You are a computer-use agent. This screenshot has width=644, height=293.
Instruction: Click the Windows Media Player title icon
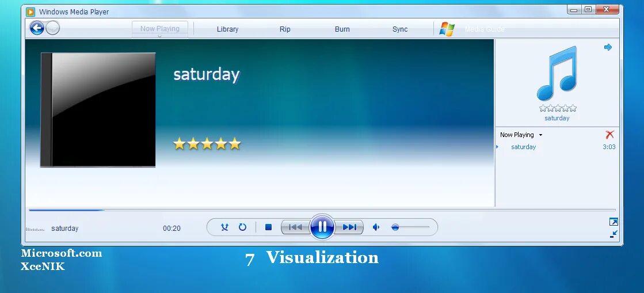tap(31, 12)
